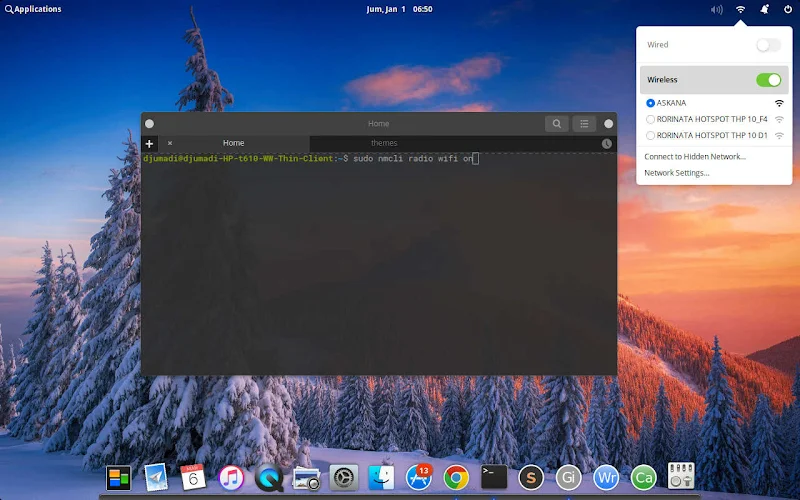Open System Settings gear dock icon
The width and height of the screenshot is (800, 500).
[344, 478]
